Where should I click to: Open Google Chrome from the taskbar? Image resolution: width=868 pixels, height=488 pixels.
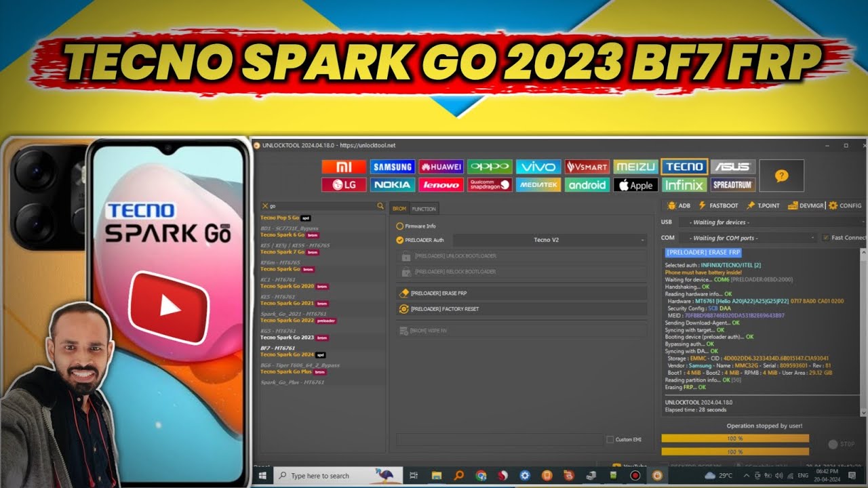point(481,476)
